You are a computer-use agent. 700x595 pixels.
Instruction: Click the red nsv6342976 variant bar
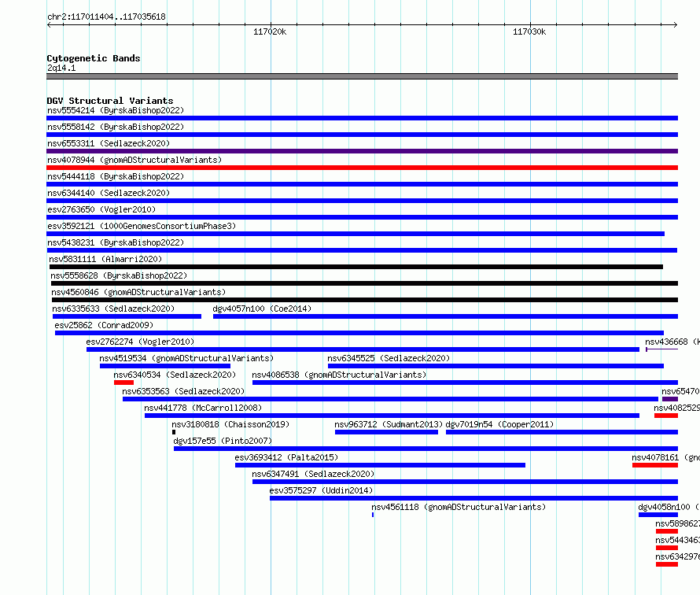667,564
